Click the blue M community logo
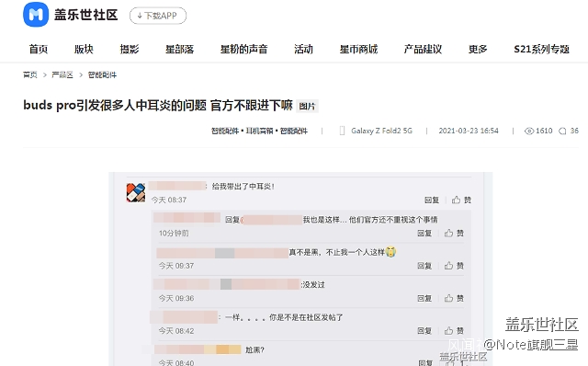The height and width of the screenshot is (366, 588). pyautogui.click(x=36, y=15)
